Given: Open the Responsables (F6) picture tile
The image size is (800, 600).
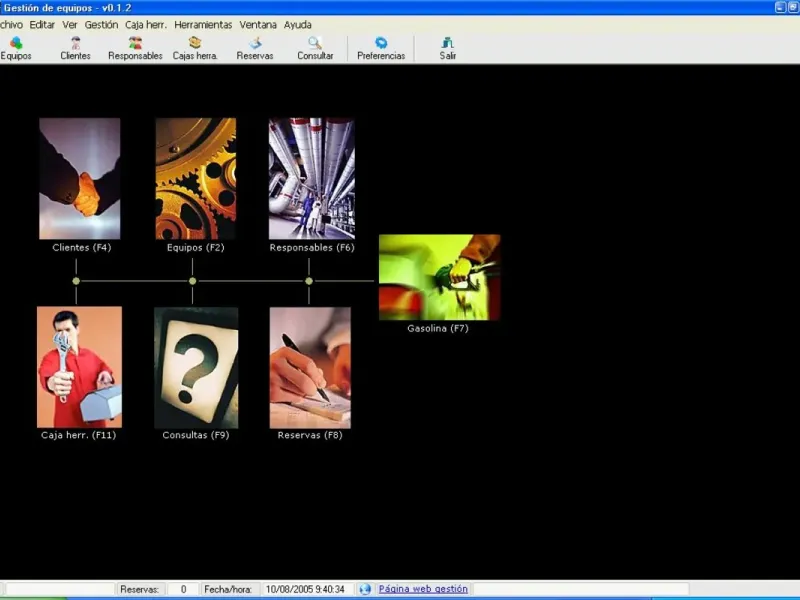Looking at the screenshot, I should click(x=311, y=178).
